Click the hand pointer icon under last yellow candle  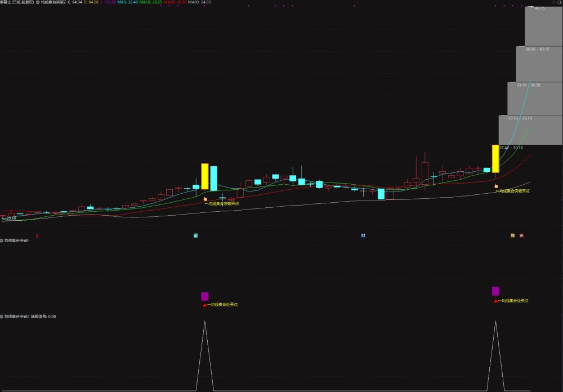(x=496, y=186)
